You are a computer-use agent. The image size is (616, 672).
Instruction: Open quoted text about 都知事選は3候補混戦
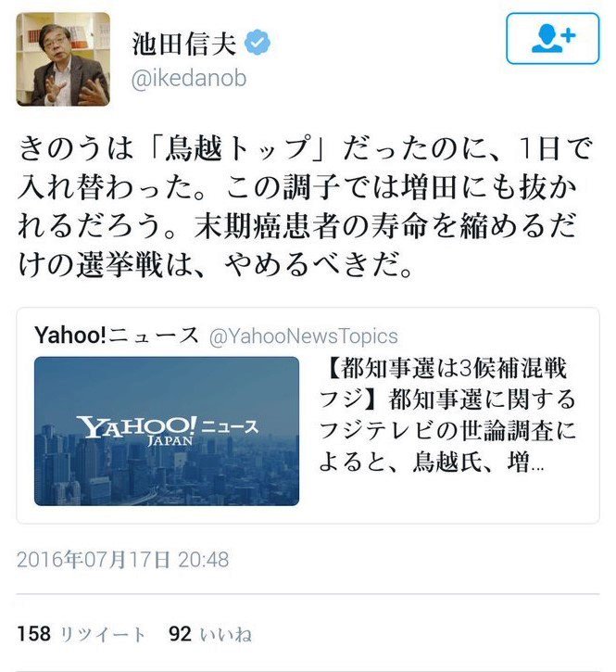click(x=447, y=415)
